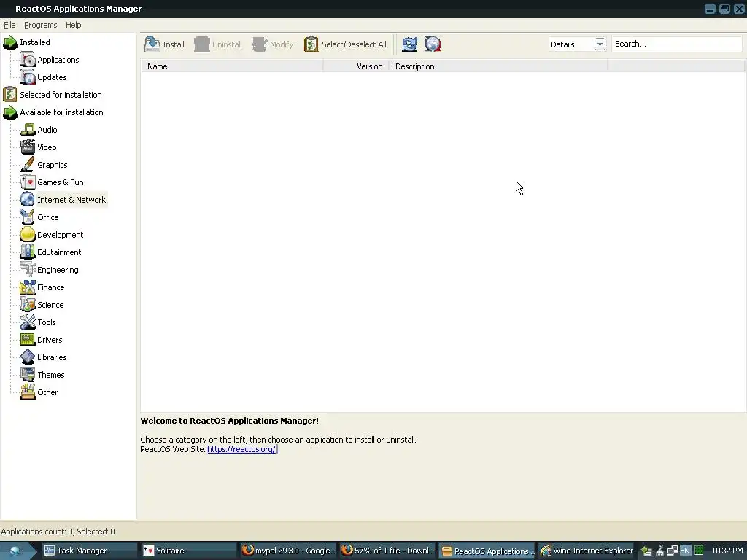This screenshot has width=747, height=560.
Task: Click the Games & Fun text label
Action: tap(61, 182)
